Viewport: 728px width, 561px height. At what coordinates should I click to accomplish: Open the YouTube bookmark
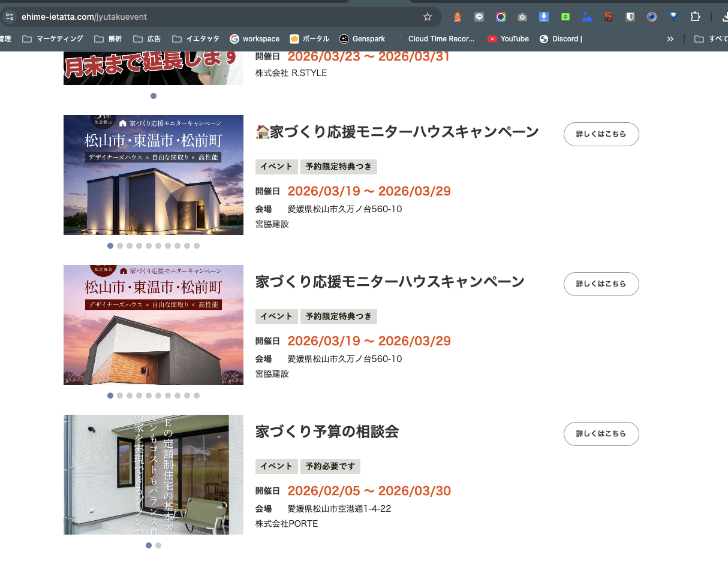tap(508, 39)
